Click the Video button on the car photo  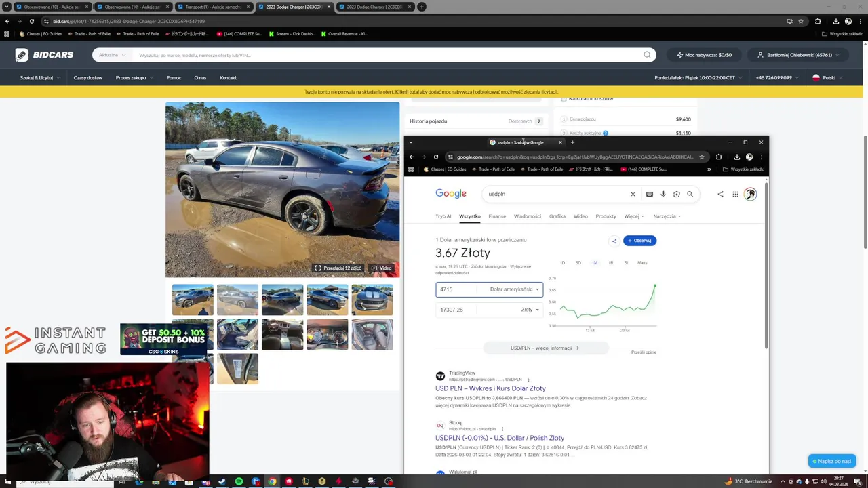(381, 268)
